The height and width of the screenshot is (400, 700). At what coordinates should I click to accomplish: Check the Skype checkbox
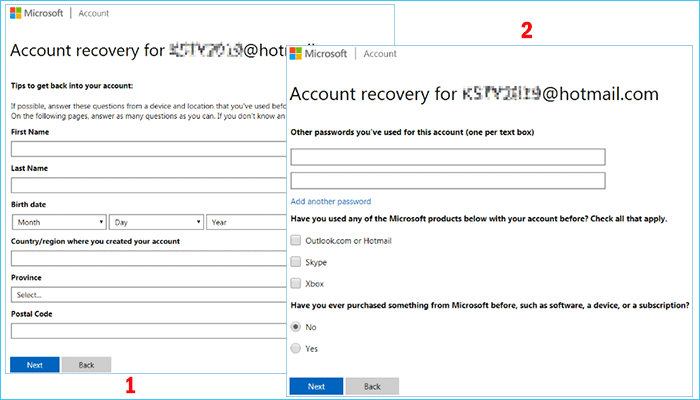(x=296, y=262)
